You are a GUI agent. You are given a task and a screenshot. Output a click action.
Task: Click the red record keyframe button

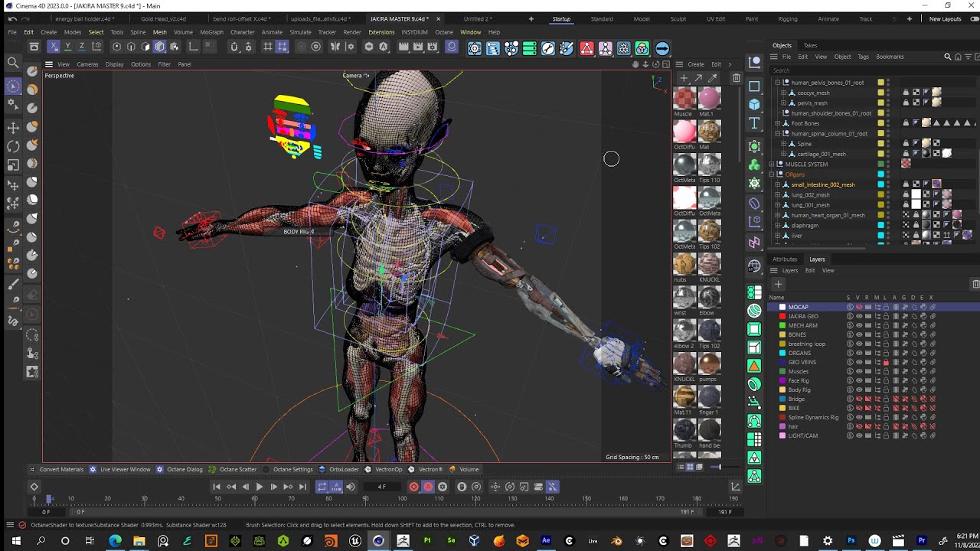tap(413, 487)
